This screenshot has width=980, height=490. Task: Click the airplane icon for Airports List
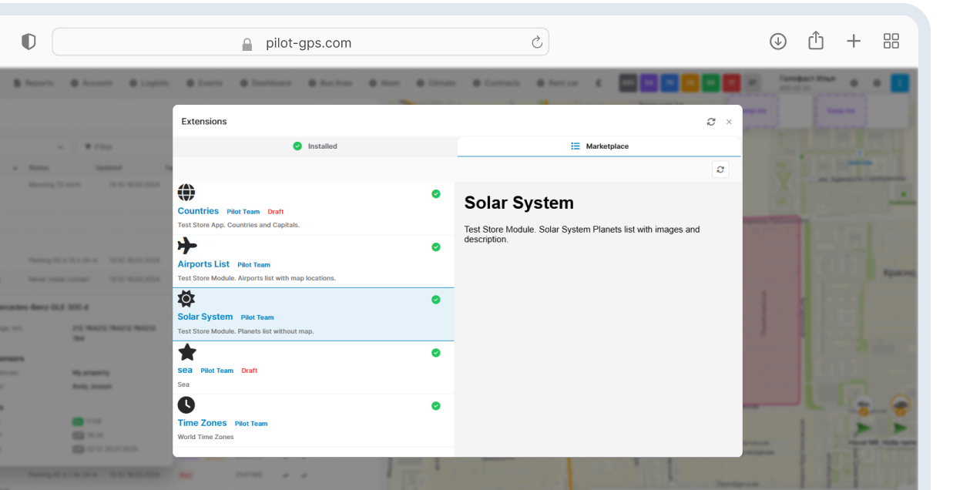click(186, 246)
